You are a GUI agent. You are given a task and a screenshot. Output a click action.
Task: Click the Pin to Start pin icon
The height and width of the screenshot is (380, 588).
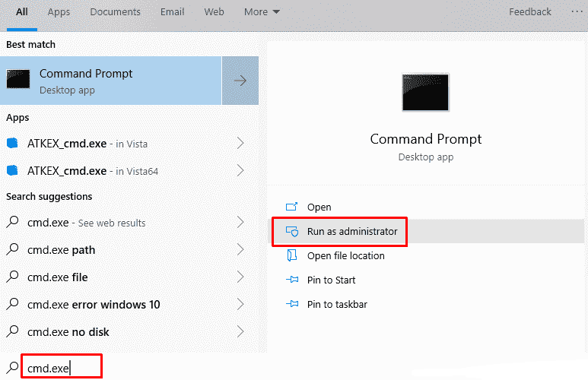coord(291,280)
